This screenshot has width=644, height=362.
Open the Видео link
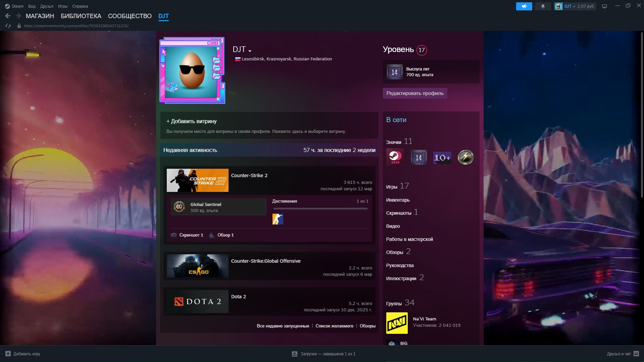click(x=393, y=226)
